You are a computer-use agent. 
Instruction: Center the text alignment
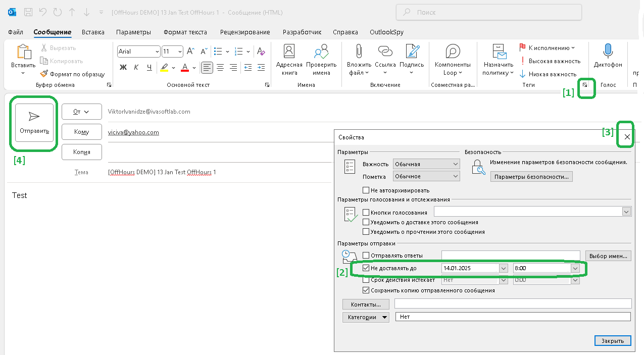[x=220, y=67]
